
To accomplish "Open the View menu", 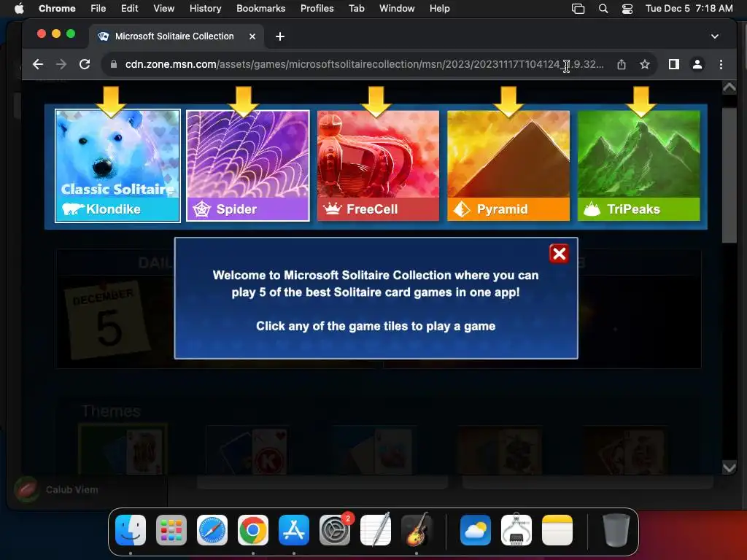I will click(163, 8).
